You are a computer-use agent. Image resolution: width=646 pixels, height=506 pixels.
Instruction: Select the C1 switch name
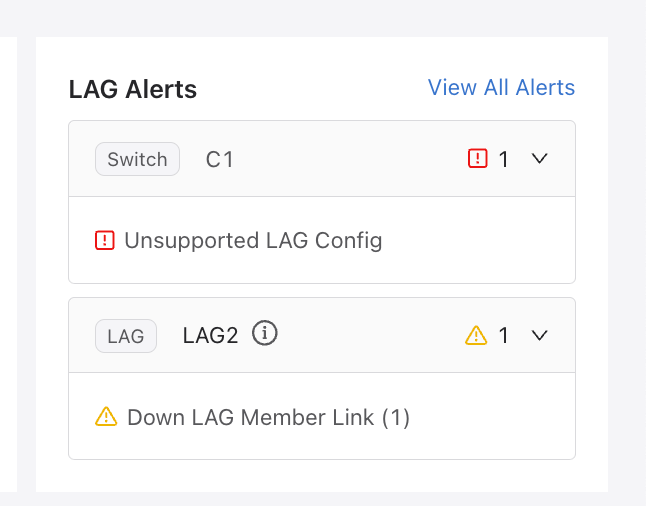[x=220, y=159]
